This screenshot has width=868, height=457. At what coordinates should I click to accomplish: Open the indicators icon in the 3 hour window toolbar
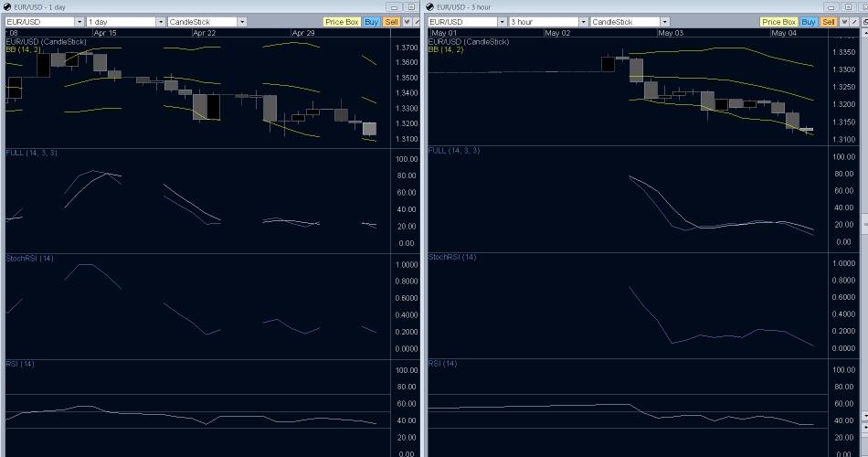pyautogui.click(x=844, y=22)
